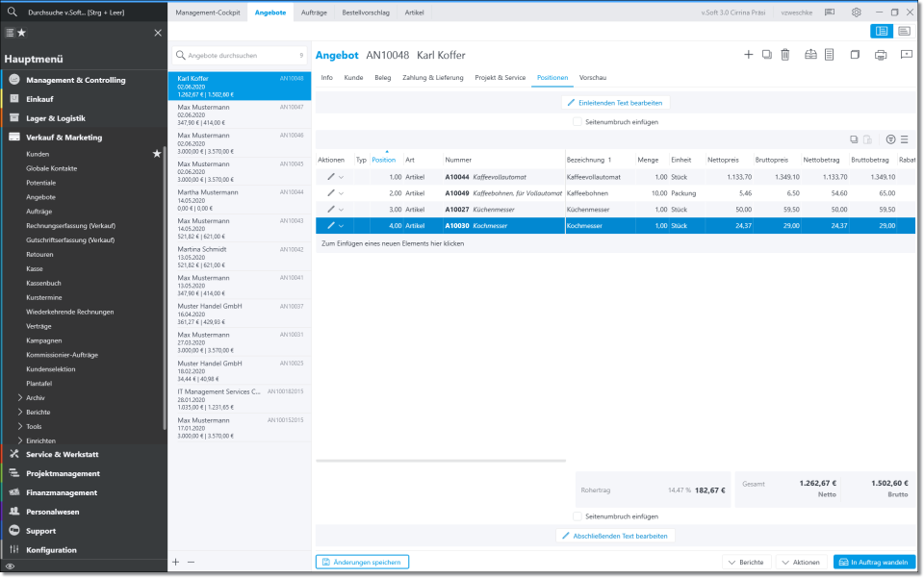Image resolution: width=924 pixels, height=578 pixels.
Task: Expand the Archiv tree node
Action: (20, 398)
